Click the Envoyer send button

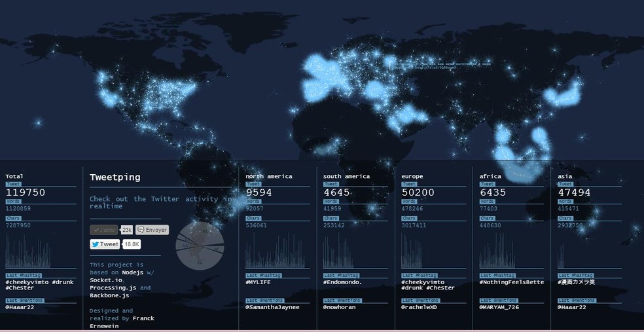pyautogui.click(x=152, y=230)
